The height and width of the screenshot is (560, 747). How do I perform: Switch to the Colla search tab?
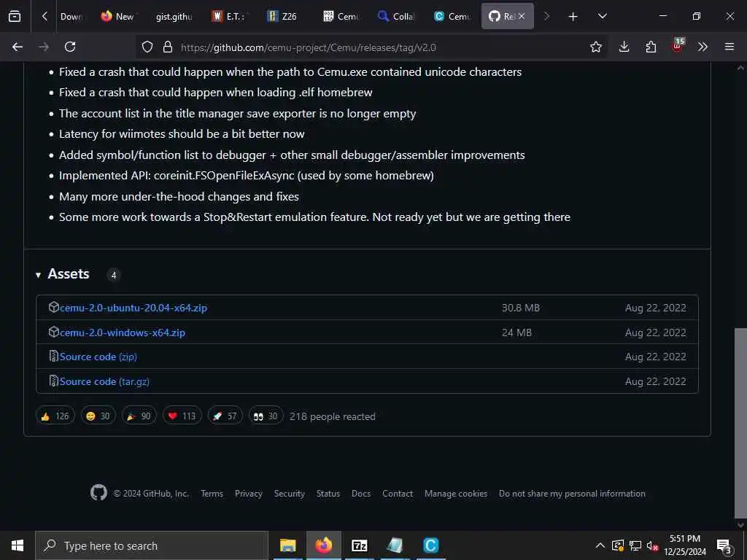click(396, 17)
